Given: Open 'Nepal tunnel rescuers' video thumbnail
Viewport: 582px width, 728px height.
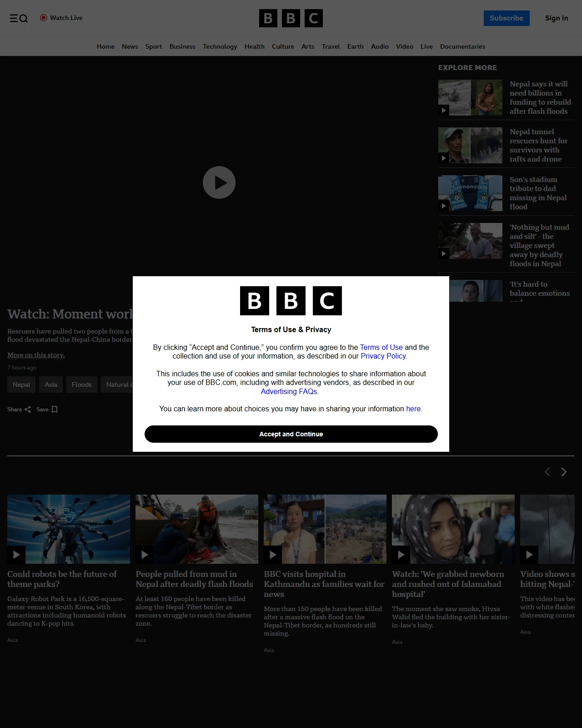Looking at the screenshot, I should click(470, 145).
